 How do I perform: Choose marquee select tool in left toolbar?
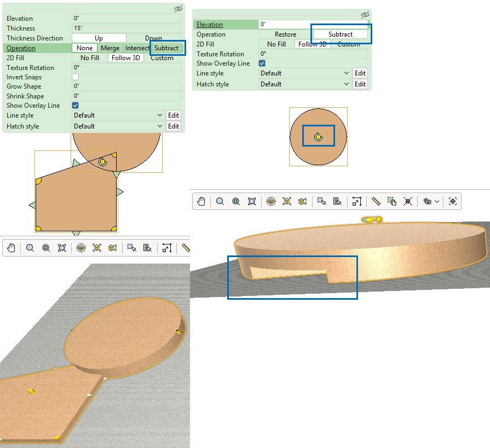point(131,248)
